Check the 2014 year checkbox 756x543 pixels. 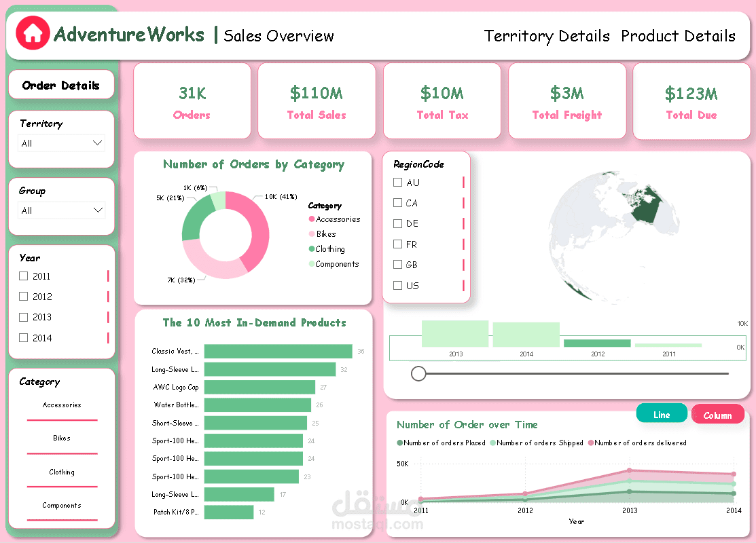coord(23,338)
